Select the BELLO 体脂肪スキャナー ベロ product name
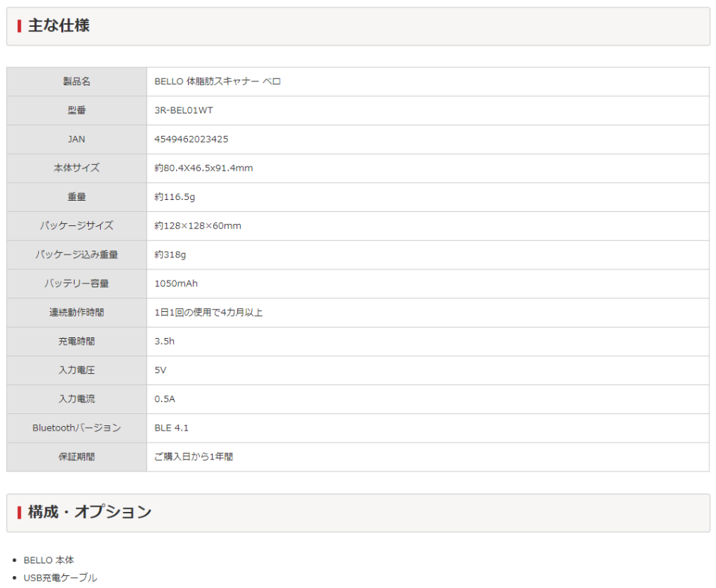The height and width of the screenshot is (588, 716). [217, 82]
